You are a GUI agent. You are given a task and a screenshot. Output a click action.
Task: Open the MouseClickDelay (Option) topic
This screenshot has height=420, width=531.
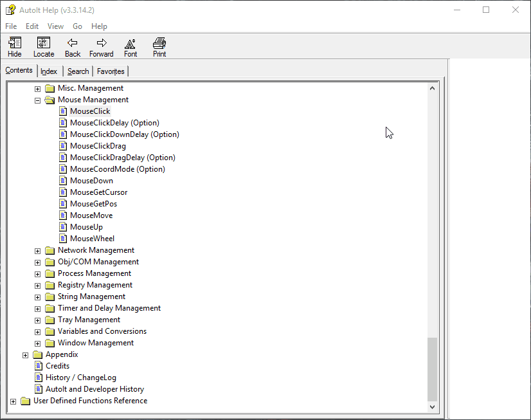(114, 123)
